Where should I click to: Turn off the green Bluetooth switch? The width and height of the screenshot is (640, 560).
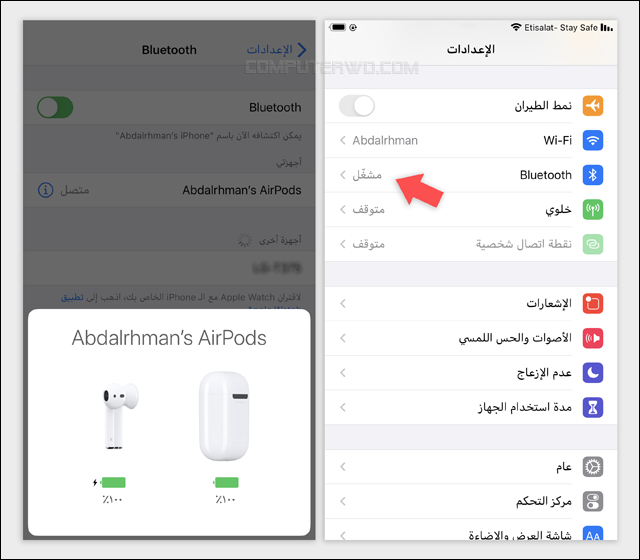pyautogui.click(x=55, y=107)
